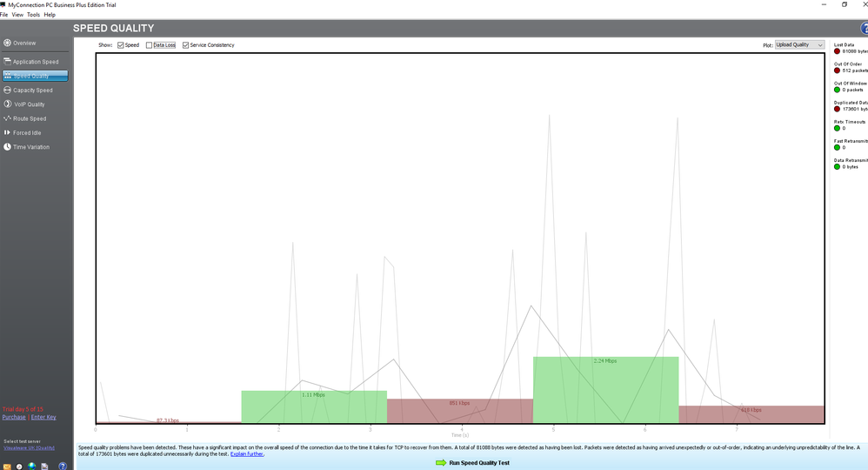The width and height of the screenshot is (868, 470).
Task: Click the Select test server label
Action: pos(22,442)
